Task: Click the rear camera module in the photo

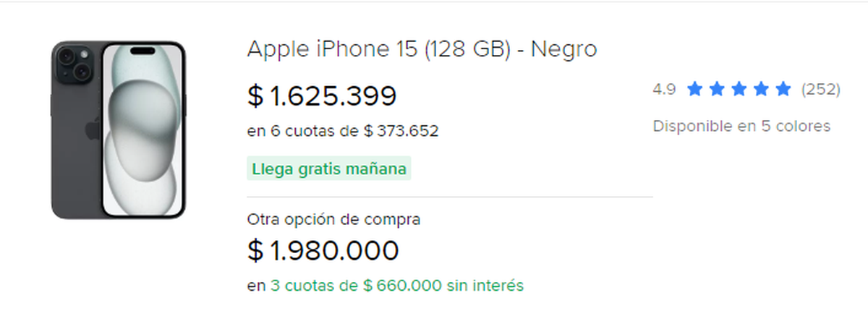Action: coord(75,62)
